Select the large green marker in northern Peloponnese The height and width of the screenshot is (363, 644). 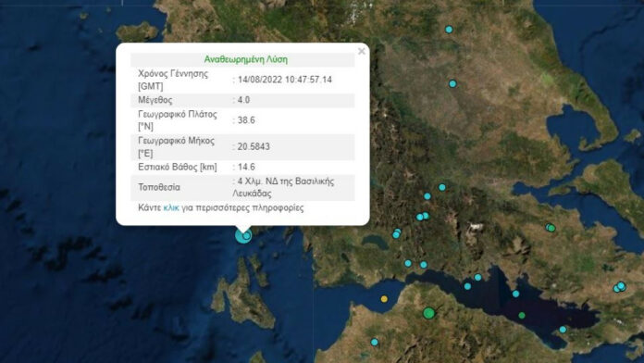pyautogui.click(x=428, y=313)
